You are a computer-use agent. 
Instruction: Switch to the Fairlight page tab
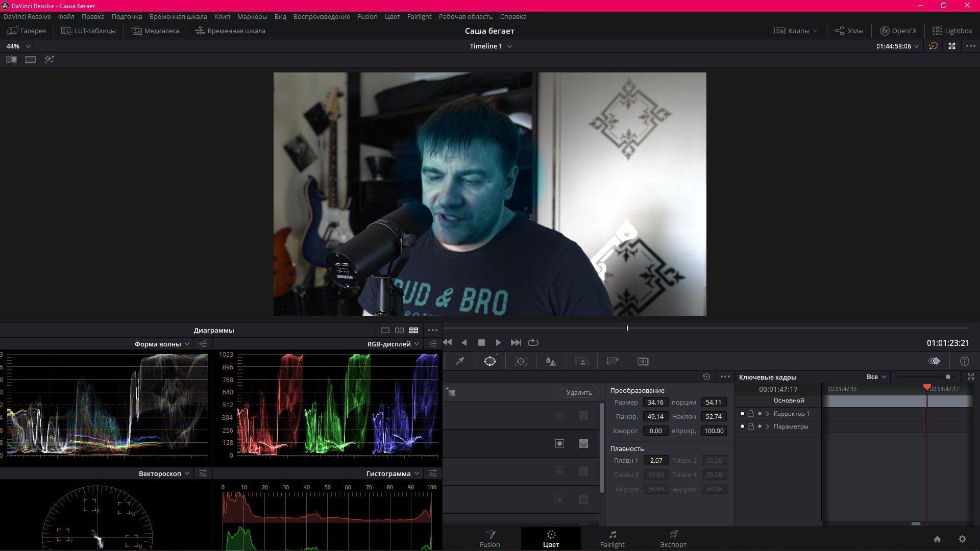(612, 538)
